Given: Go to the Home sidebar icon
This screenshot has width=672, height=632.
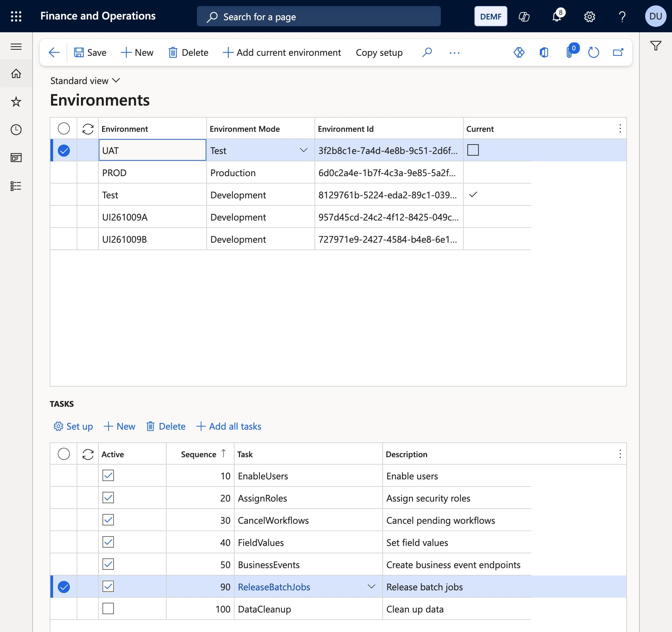Looking at the screenshot, I should tap(16, 73).
